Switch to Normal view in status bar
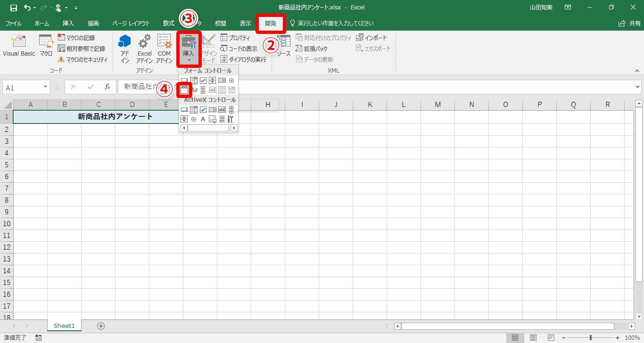This screenshot has height=343, width=644. 515,338
